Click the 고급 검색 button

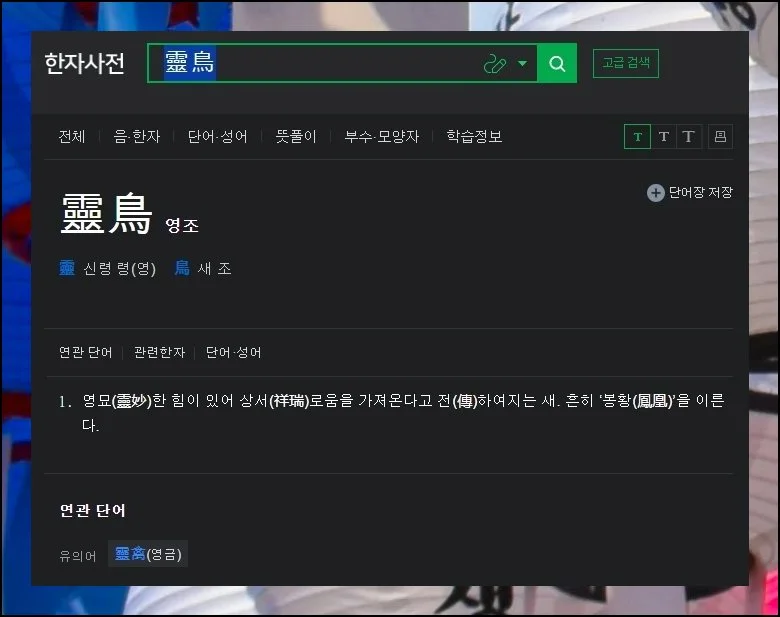tap(626, 63)
